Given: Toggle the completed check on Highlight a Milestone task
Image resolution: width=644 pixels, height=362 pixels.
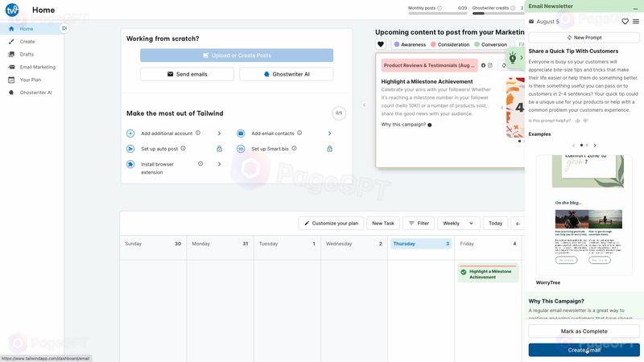Looking at the screenshot, I should pos(464,272).
